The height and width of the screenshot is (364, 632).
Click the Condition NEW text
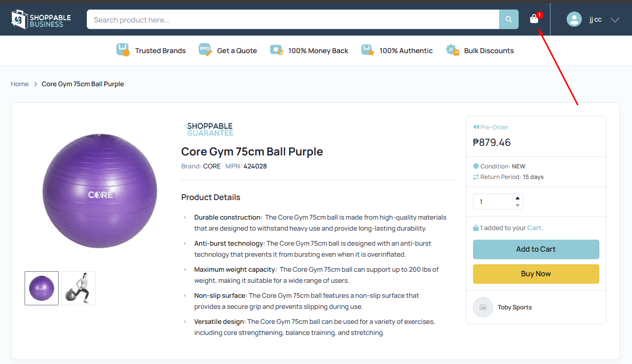(503, 166)
